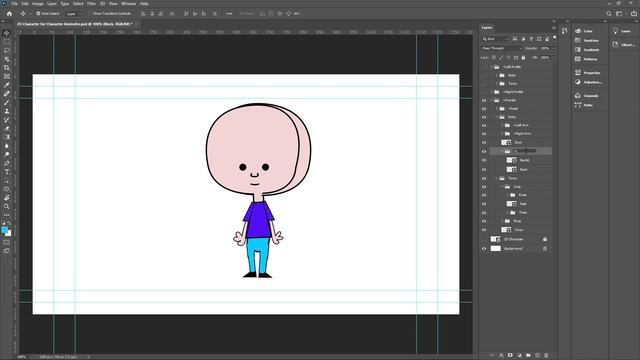Open the Layers panel menu icon
Image resolution: width=640 pixels, height=360 pixels.
(554, 28)
